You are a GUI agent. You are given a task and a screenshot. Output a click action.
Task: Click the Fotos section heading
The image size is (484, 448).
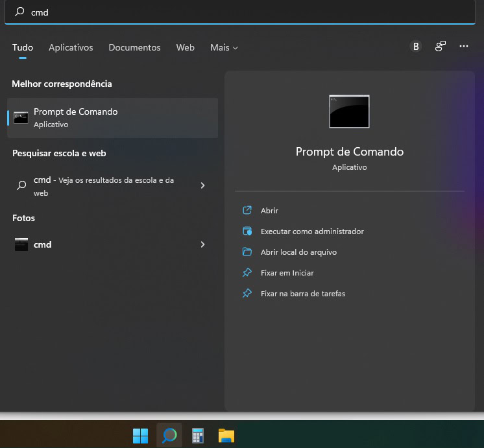tap(23, 218)
